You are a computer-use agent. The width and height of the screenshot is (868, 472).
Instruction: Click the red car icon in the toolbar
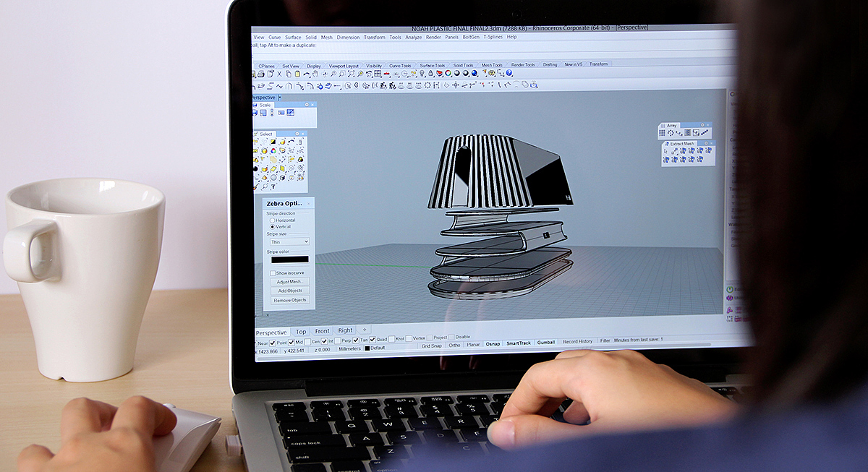[387, 74]
